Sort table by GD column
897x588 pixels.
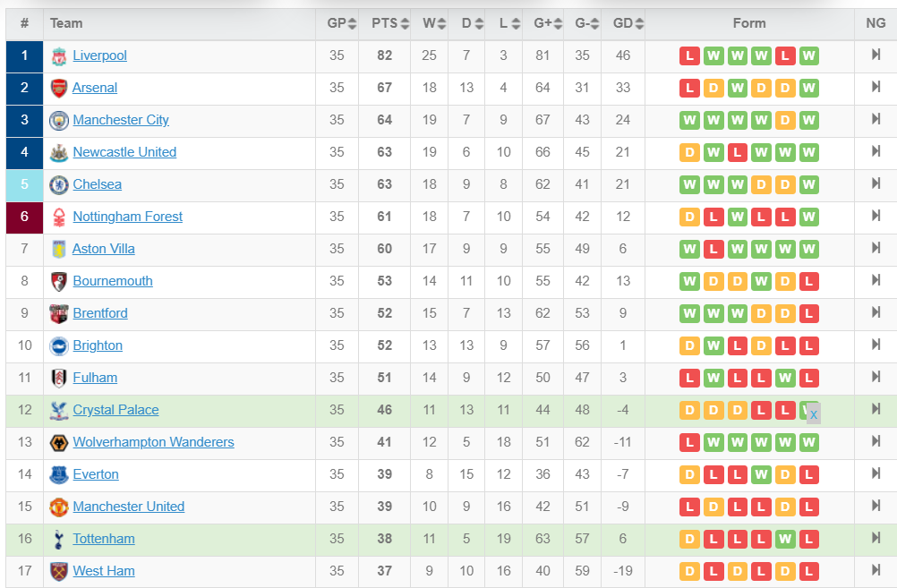click(628, 23)
